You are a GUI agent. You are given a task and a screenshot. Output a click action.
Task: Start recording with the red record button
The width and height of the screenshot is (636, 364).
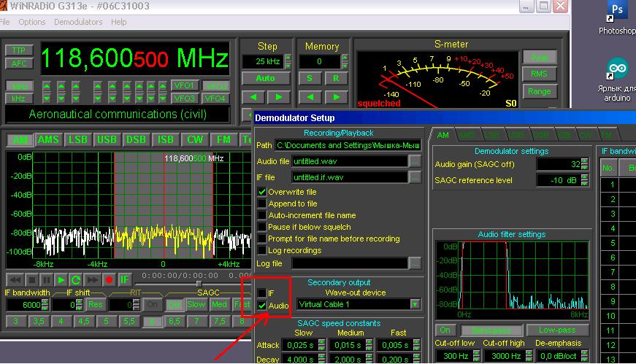pyautogui.click(x=109, y=280)
